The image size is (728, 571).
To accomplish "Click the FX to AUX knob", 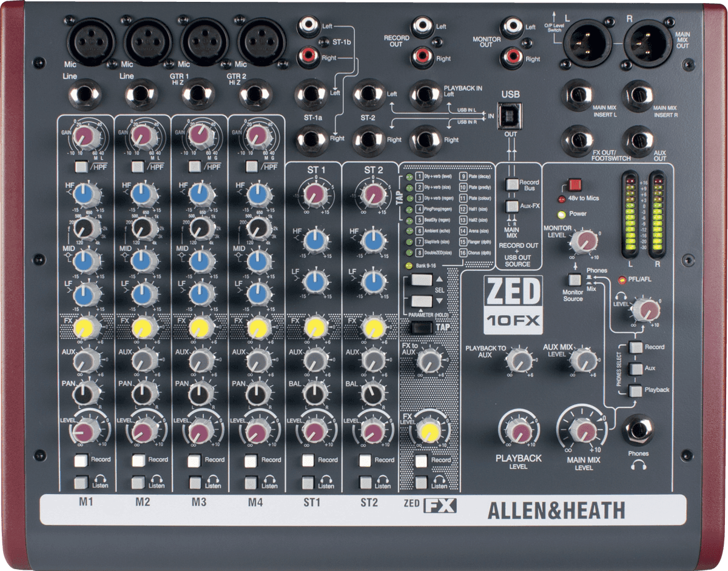I will coord(429,362).
